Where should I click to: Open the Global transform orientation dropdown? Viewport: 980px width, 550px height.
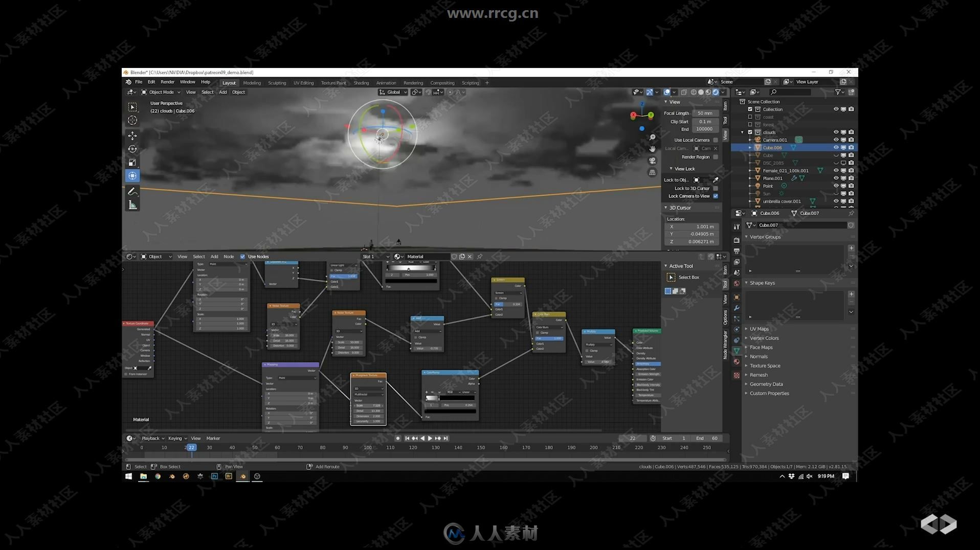tap(393, 92)
